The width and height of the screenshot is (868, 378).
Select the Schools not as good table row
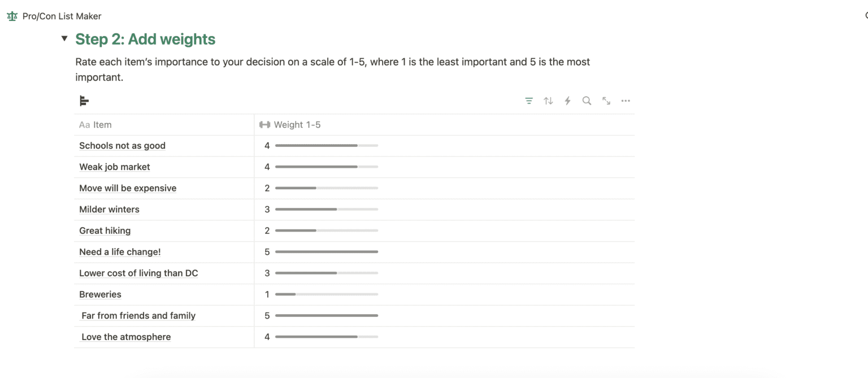click(122, 145)
